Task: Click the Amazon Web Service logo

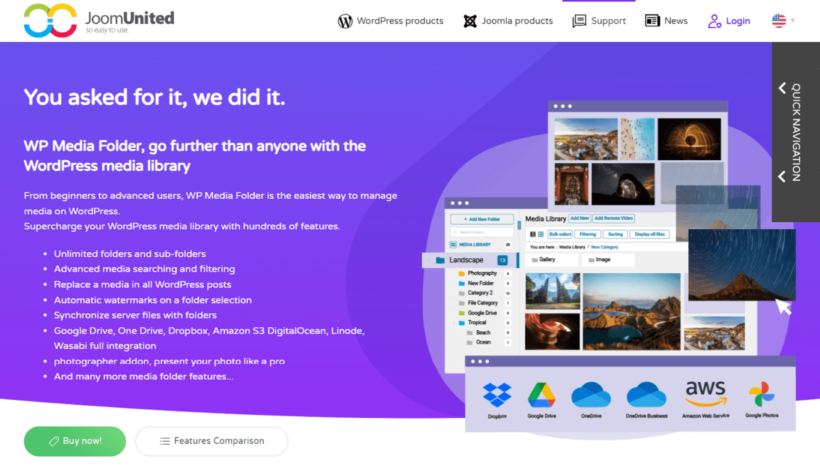Action: [705, 394]
